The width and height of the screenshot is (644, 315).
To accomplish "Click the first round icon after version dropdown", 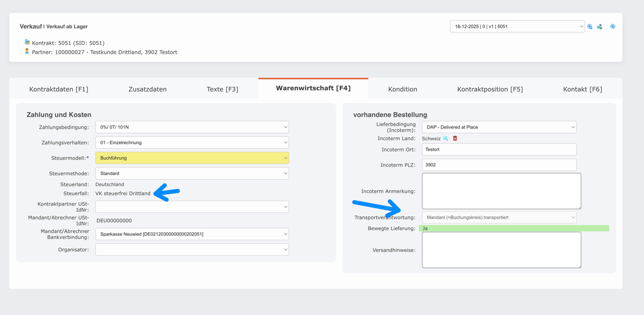I will pyautogui.click(x=590, y=26).
